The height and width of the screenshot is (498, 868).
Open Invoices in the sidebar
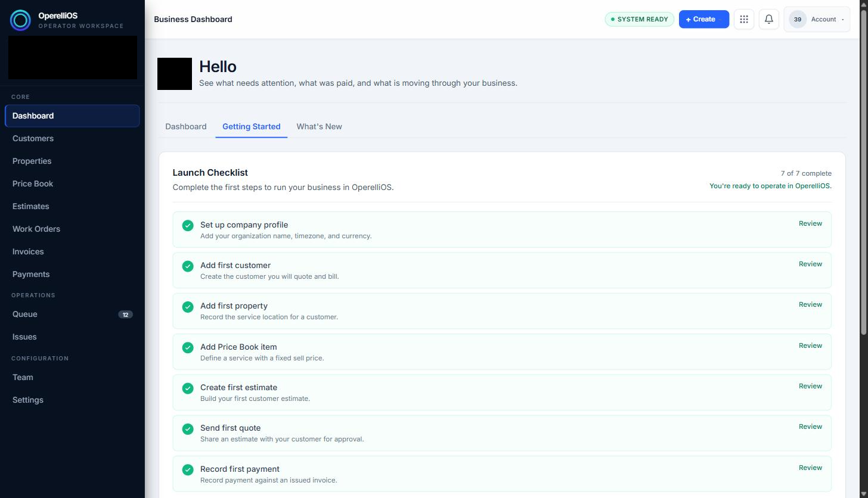[x=72, y=251]
